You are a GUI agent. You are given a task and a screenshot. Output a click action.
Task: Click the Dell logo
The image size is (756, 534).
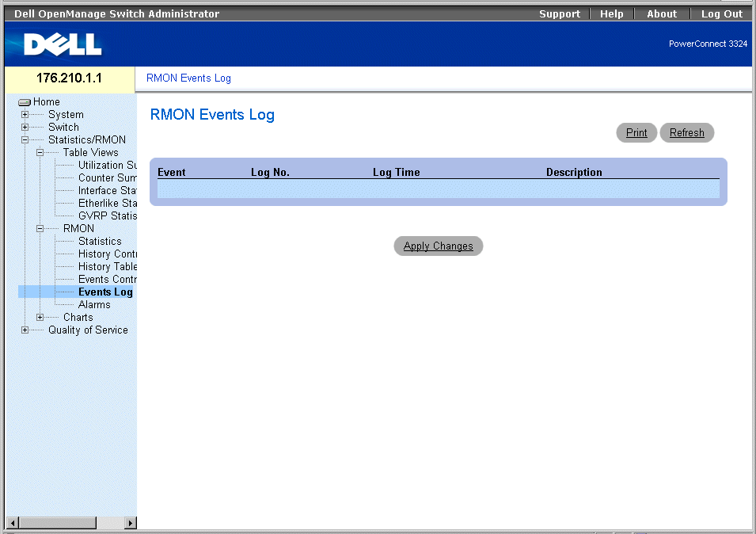[x=63, y=44]
